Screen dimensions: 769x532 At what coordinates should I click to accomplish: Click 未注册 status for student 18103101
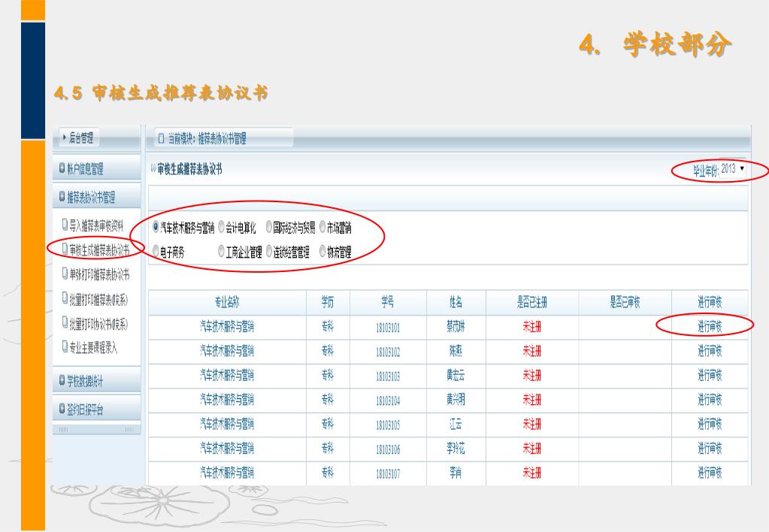(532, 327)
